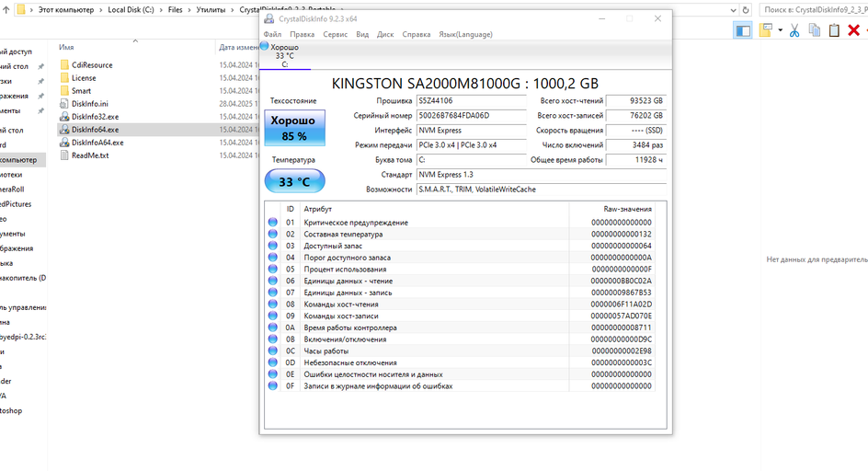Open the Вид menu
The image size is (868, 471).
point(362,34)
